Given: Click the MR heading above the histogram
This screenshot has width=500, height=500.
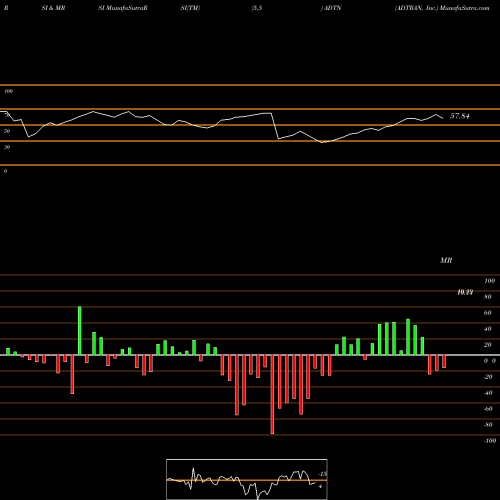Looking at the screenshot, I should 446,260.
